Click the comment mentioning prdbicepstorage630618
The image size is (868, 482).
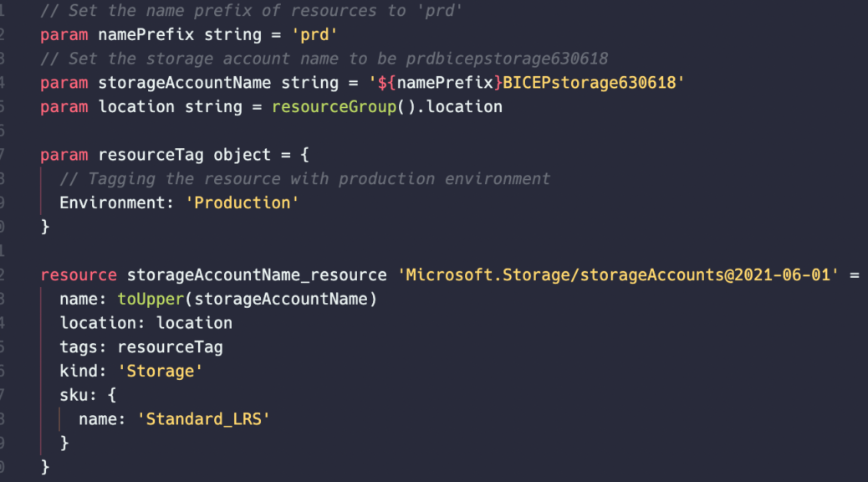point(324,59)
